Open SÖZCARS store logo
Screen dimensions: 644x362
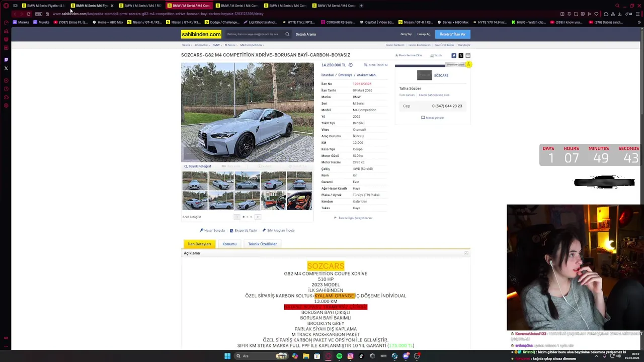pos(425,75)
